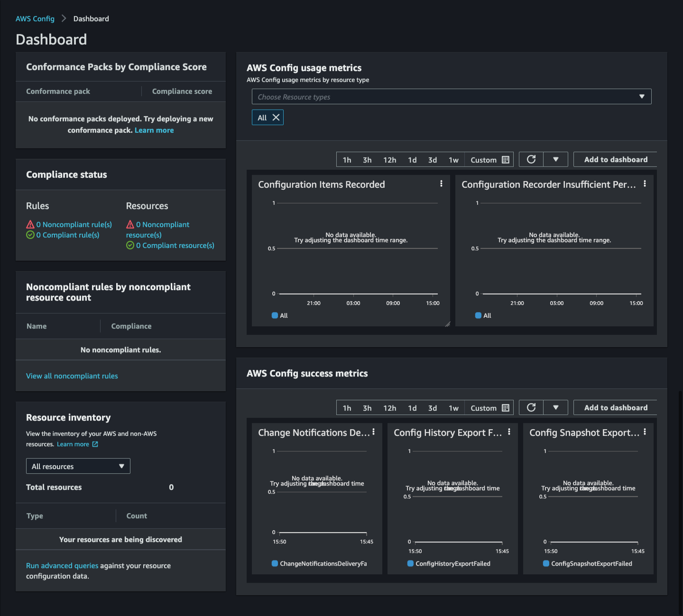Select 1d range for usage metrics
Image resolution: width=683 pixels, height=616 pixels.
413,160
